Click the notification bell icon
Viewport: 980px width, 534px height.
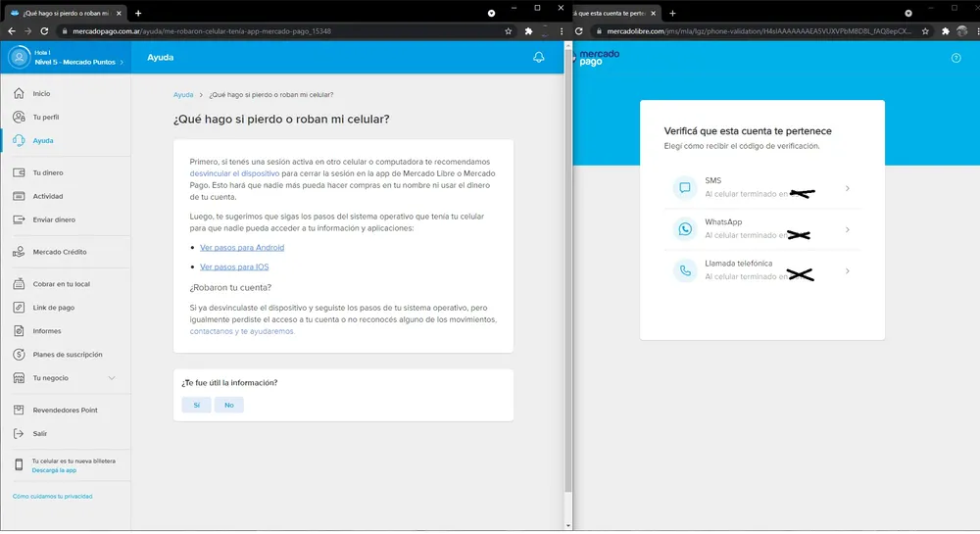538,58
